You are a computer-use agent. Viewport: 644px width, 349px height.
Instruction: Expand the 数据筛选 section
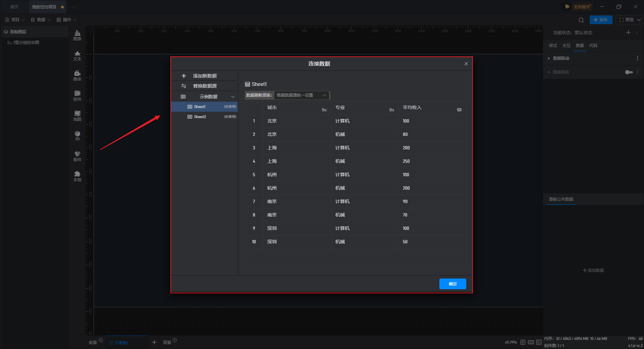pyautogui.click(x=549, y=72)
